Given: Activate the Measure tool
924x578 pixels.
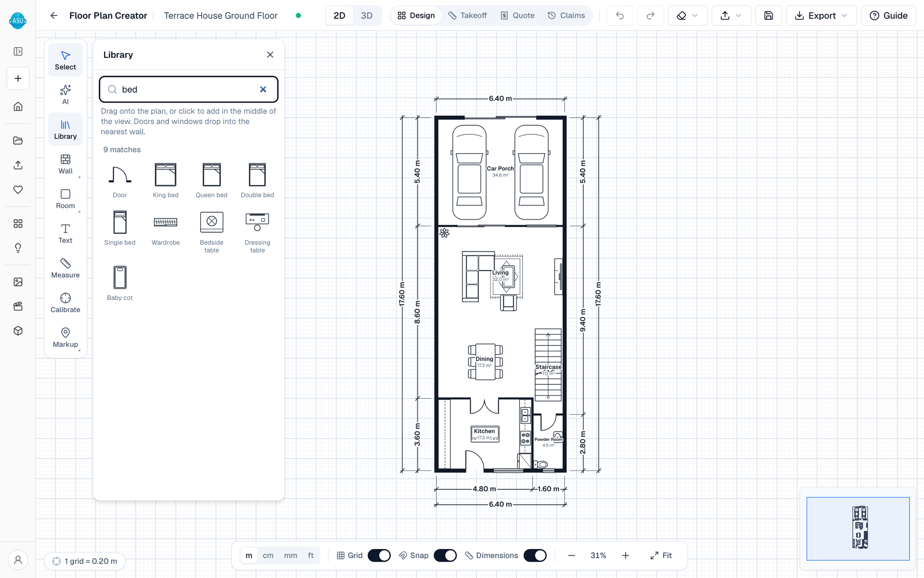Looking at the screenshot, I should pos(65,268).
